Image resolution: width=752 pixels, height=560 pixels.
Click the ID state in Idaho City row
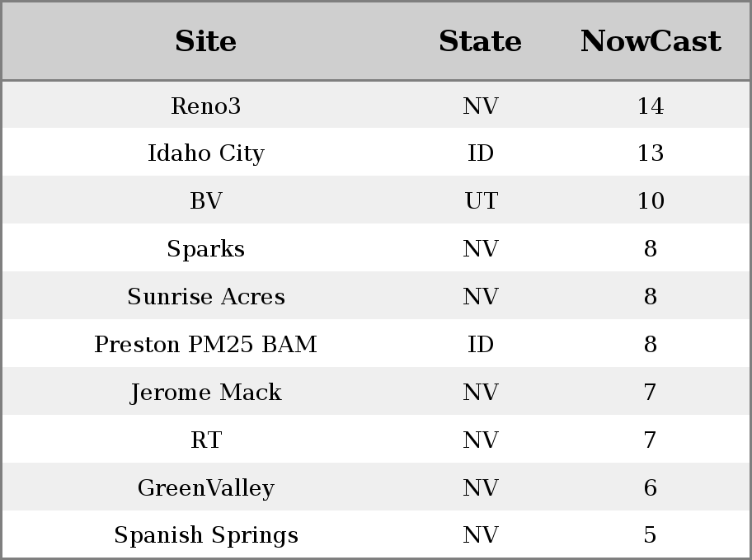[x=480, y=153]
